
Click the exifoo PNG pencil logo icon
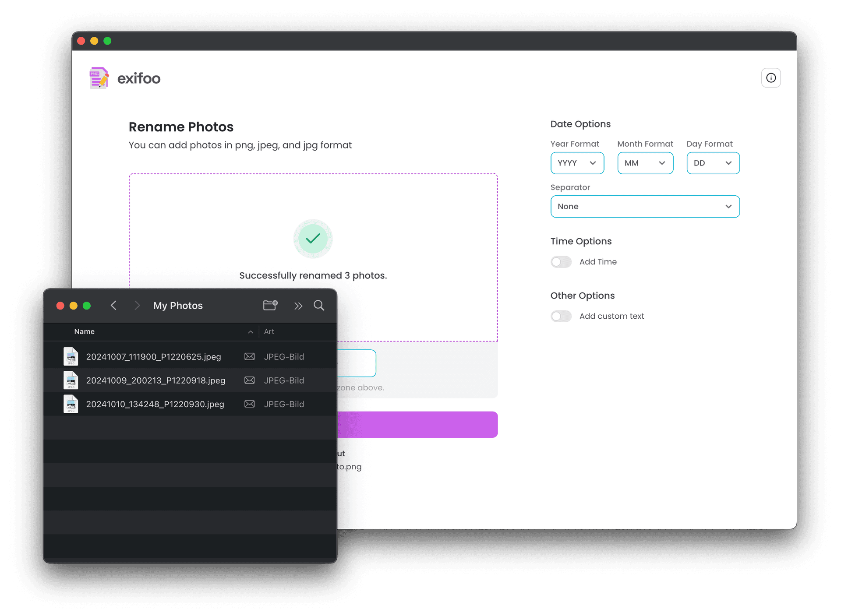click(98, 78)
